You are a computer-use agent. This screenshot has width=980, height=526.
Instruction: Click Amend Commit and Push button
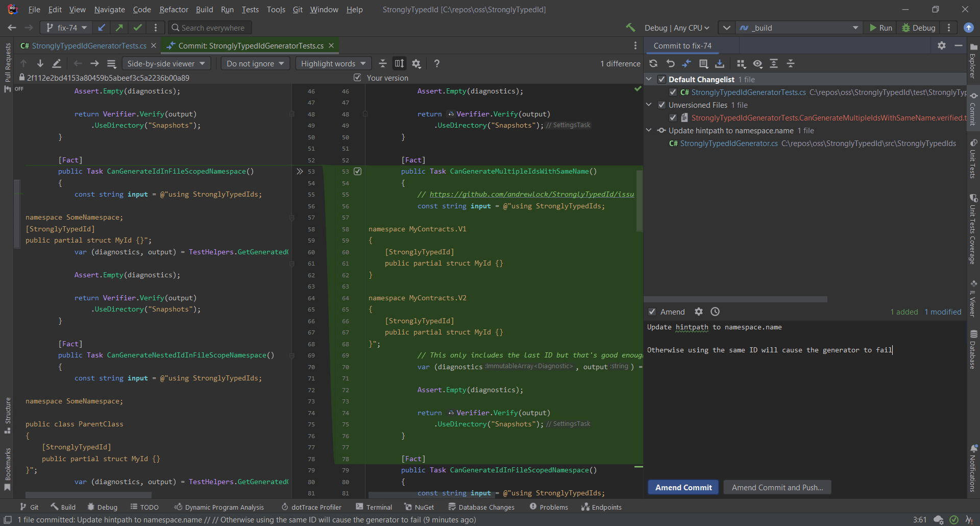777,487
